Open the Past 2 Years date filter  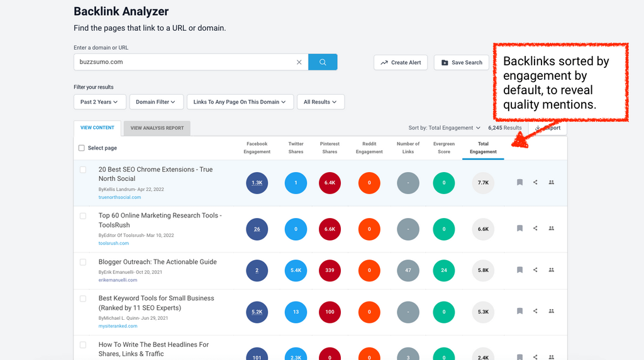(x=99, y=102)
